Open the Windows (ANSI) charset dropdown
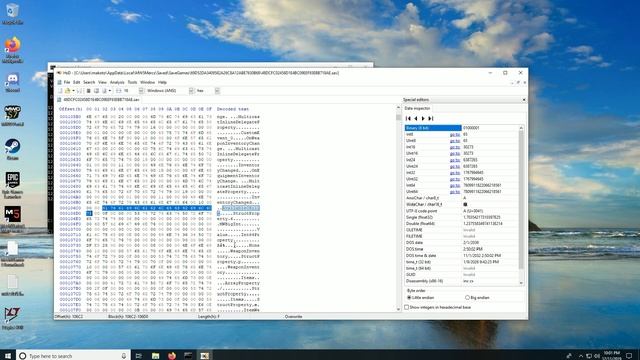Image resolution: width=640 pixels, height=360 pixels. tap(191, 91)
